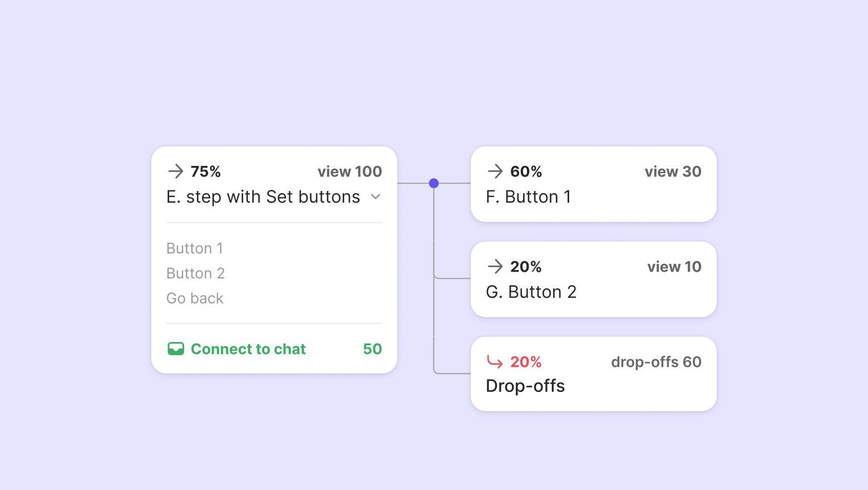Click the 'E. step with Set buttons' title
This screenshot has width=868, height=490.
[263, 197]
